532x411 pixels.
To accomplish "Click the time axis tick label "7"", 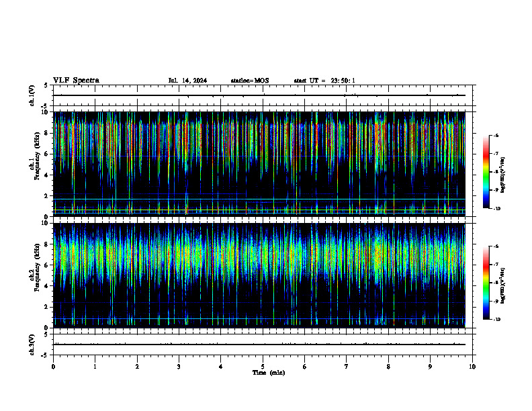I will pos(347,367).
